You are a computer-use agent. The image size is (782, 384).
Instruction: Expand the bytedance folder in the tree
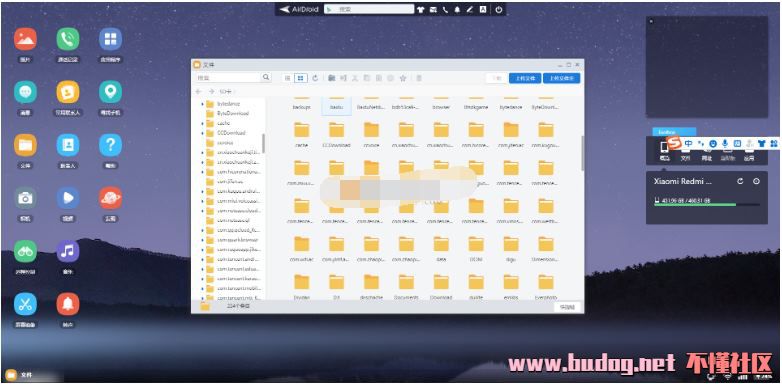click(202, 104)
